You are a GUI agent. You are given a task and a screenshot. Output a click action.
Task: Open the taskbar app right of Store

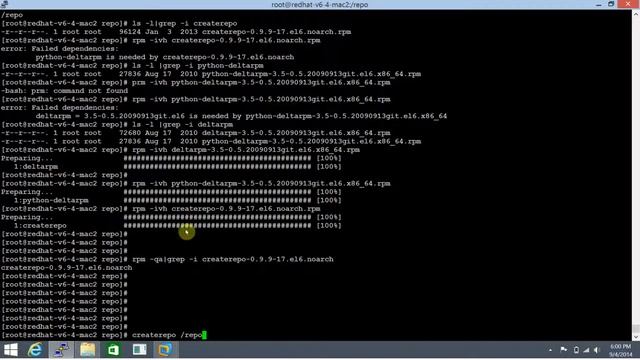point(139,350)
